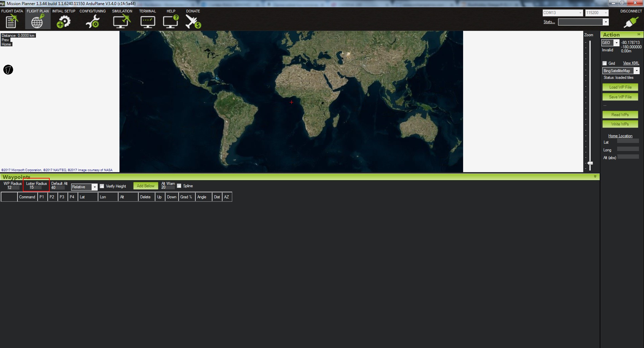Screen dimensions: 644x348
Task: Launch the Simulation monitor icon
Action: (121, 21)
